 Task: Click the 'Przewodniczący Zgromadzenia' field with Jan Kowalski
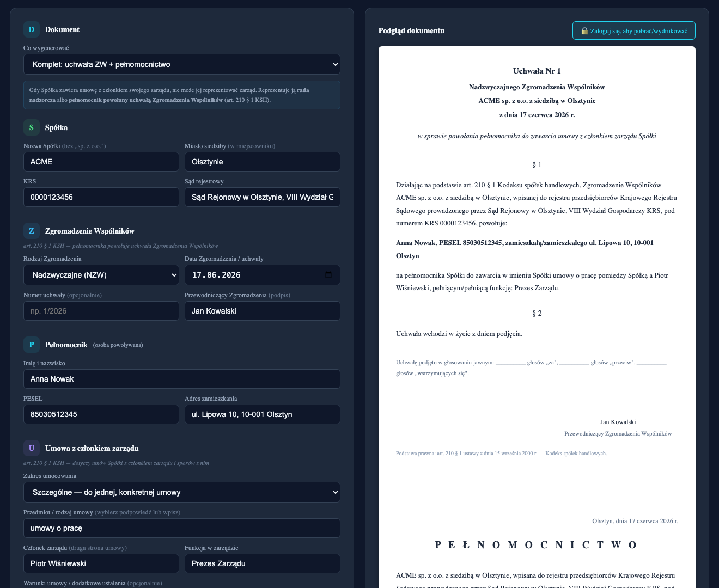point(263,311)
